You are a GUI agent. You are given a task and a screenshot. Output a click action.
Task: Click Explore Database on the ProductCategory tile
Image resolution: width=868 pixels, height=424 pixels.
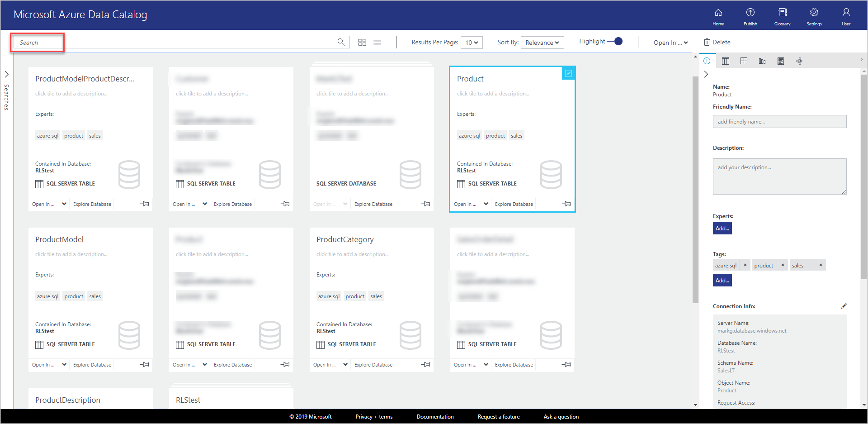pos(373,364)
